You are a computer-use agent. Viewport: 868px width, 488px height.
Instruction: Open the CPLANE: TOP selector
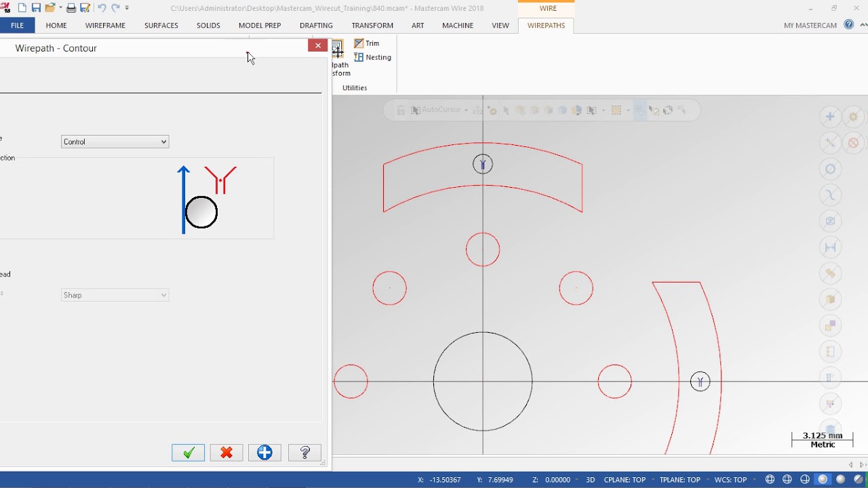tap(625, 480)
